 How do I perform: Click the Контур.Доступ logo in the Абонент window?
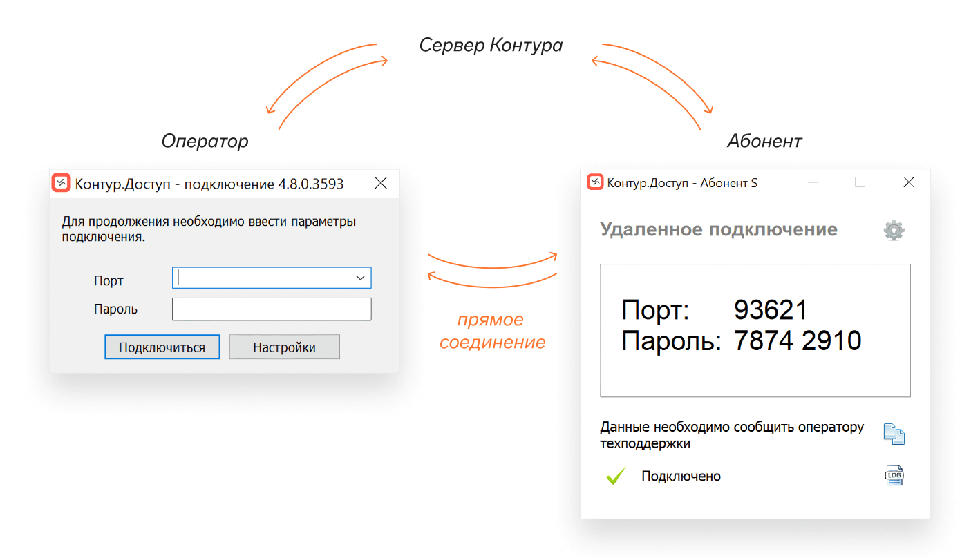click(x=595, y=182)
